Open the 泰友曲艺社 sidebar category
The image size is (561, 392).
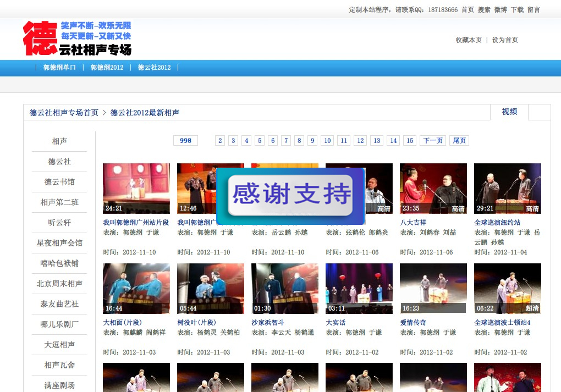(59, 305)
